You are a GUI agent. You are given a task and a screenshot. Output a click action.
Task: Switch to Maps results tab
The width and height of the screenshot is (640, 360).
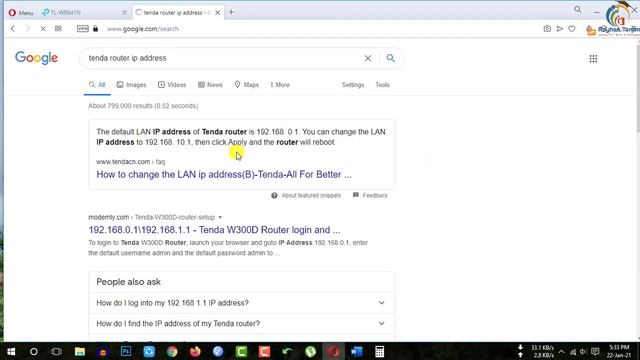247,85
